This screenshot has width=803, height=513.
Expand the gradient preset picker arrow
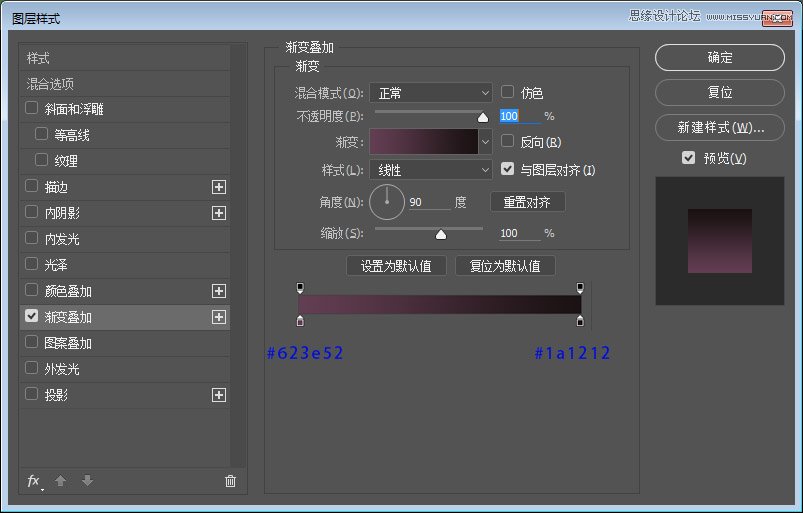tap(486, 142)
